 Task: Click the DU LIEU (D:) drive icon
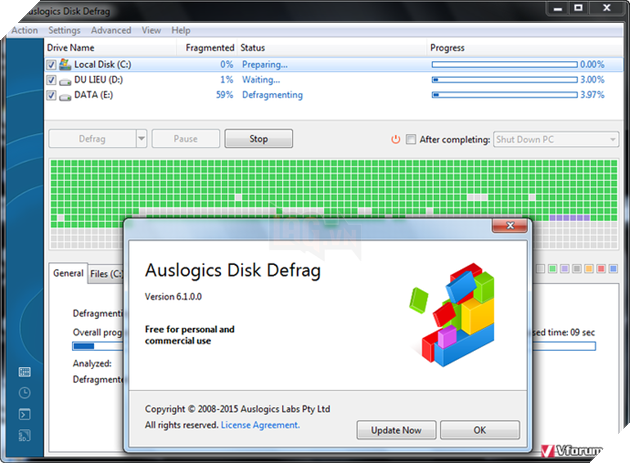click(x=65, y=82)
